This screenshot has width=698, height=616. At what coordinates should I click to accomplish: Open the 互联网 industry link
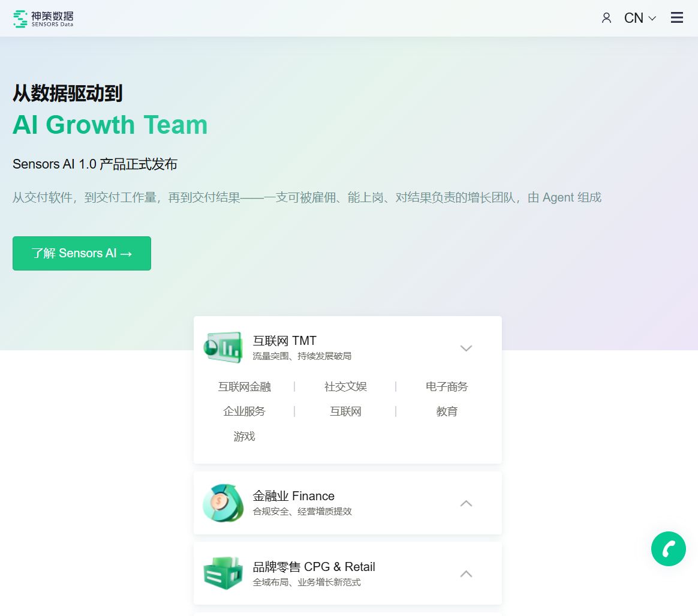345,411
